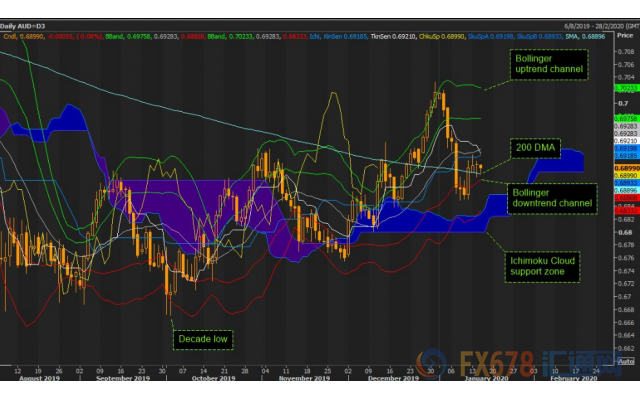Click the Bollinger downtrend channel annotation
This screenshot has width=640, height=400.
pyautogui.click(x=550, y=197)
